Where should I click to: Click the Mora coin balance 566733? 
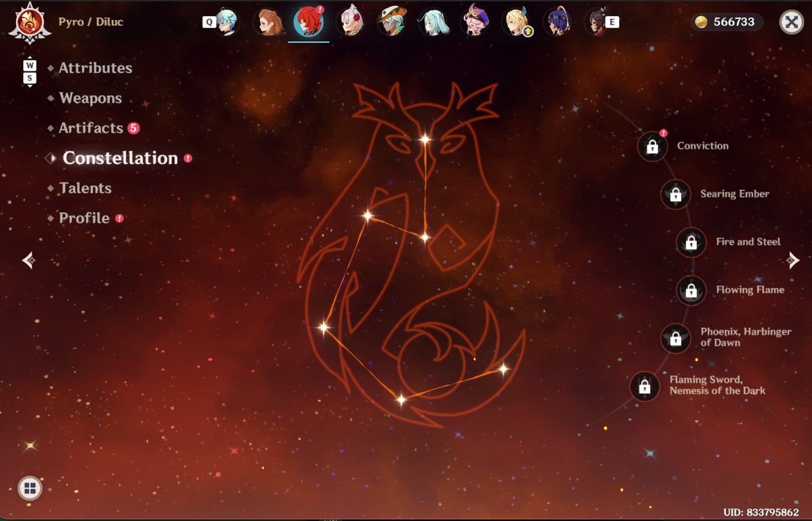pos(726,22)
